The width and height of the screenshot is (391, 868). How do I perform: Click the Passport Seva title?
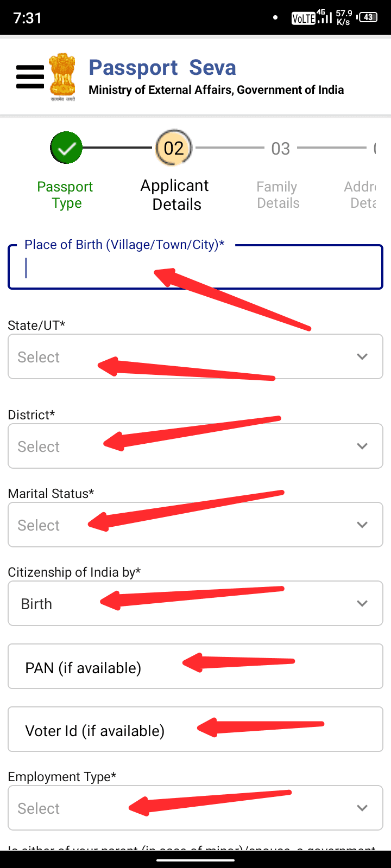point(162,68)
